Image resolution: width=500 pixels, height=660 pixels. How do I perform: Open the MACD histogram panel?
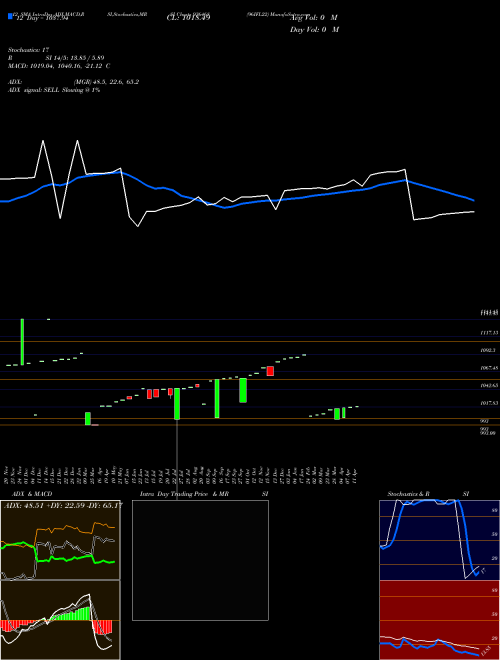pyautogui.click(x=60, y=620)
